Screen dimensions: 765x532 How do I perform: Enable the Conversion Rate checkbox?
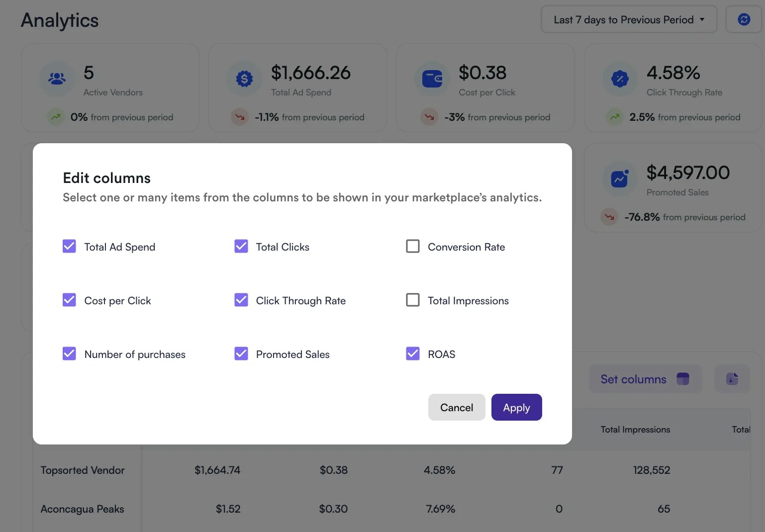pos(413,246)
